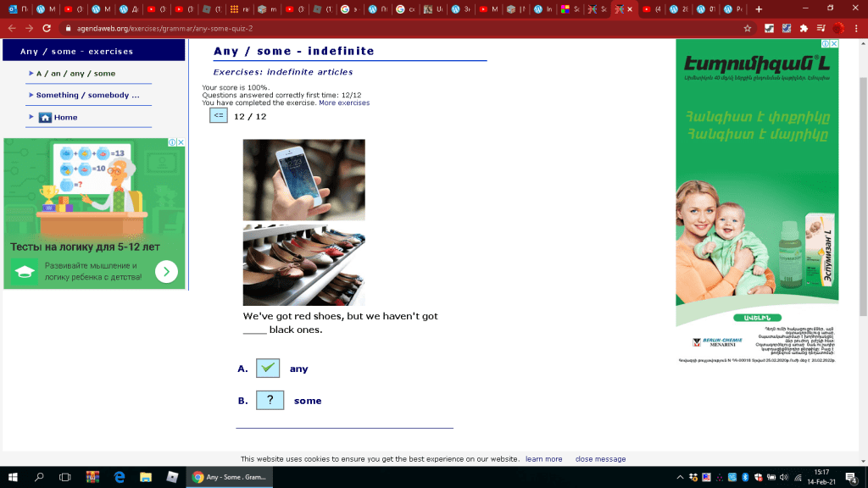Go to previous question with <= button
Image resolution: width=868 pixels, height=488 pixels.
(218, 116)
